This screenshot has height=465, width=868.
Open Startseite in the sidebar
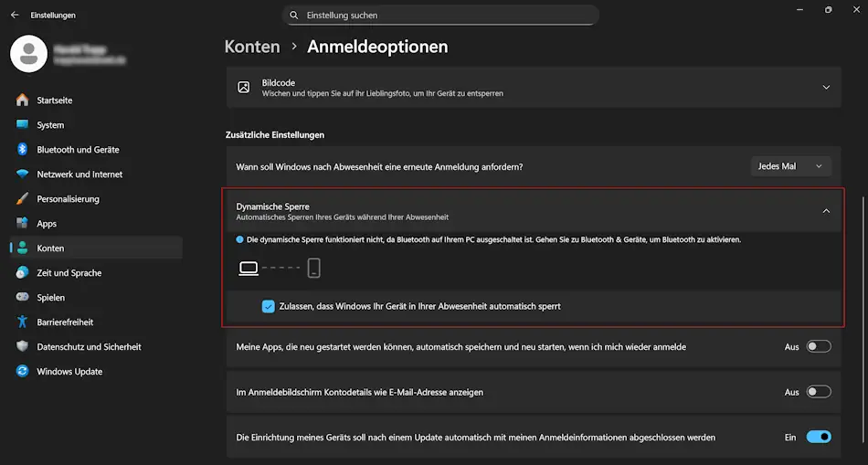(96, 100)
